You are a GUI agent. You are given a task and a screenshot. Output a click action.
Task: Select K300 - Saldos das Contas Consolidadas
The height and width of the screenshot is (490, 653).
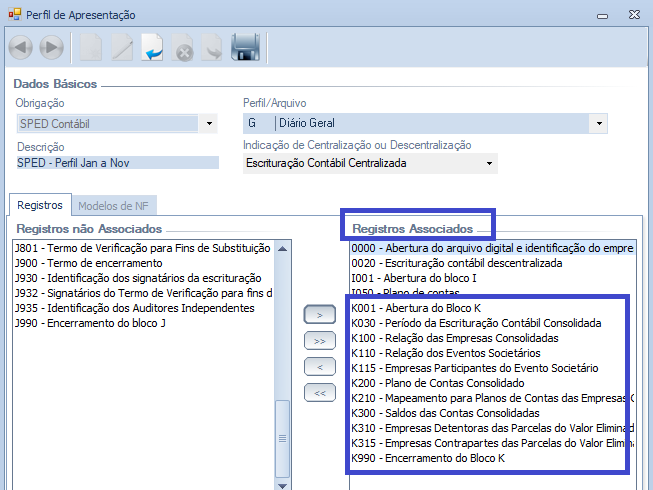click(493, 413)
